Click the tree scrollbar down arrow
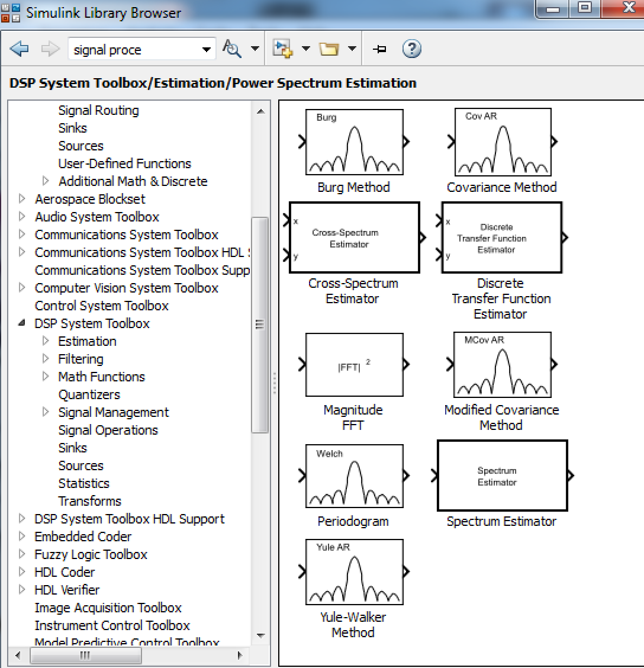This screenshot has height=668, width=644. click(x=260, y=635)
